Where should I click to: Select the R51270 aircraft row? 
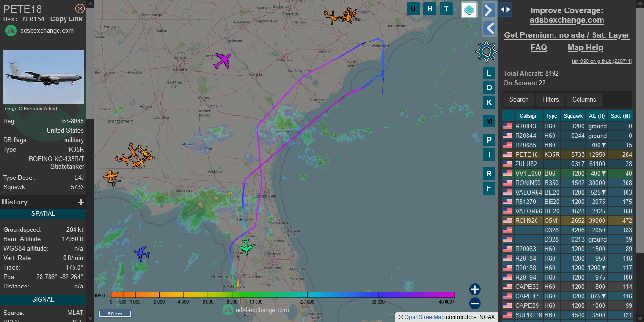coord(567,202)
